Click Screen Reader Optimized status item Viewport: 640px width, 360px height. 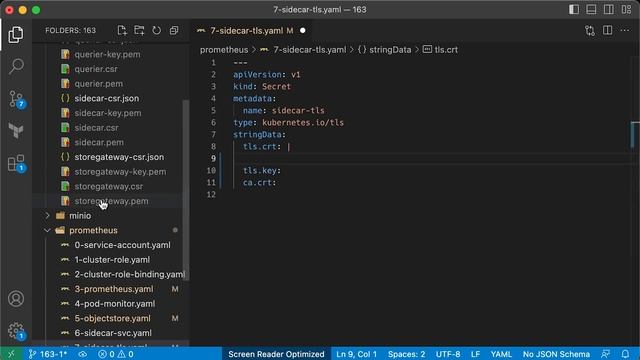[276, 354]
